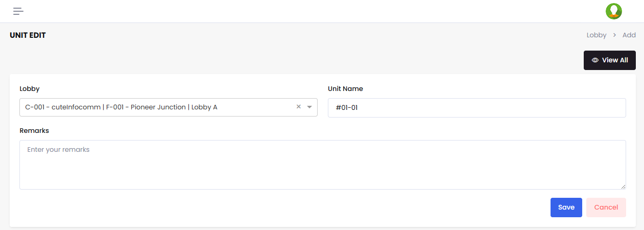Click the View All button text
This screenshot has width=644, height=230.
point(615,60)
